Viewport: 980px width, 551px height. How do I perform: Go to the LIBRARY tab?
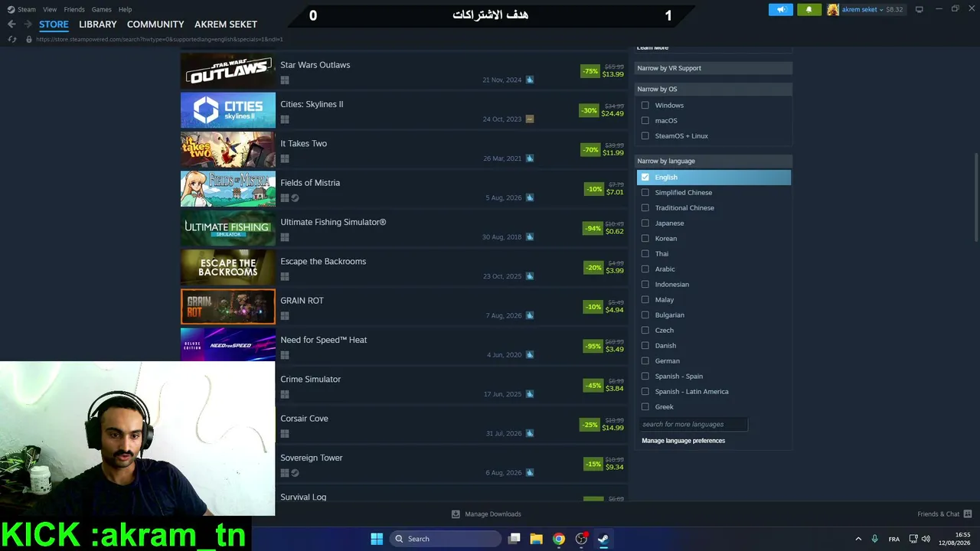point(98,24)
